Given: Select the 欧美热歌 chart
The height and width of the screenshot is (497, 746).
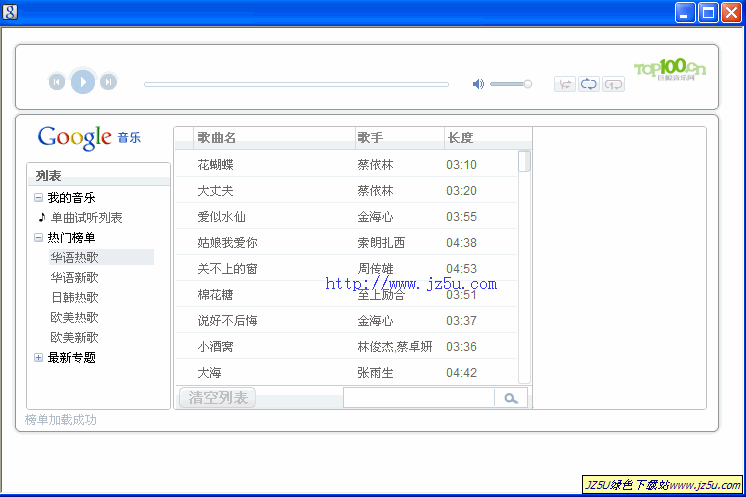Looking at the screenshot, I should (x=74, y=317).
